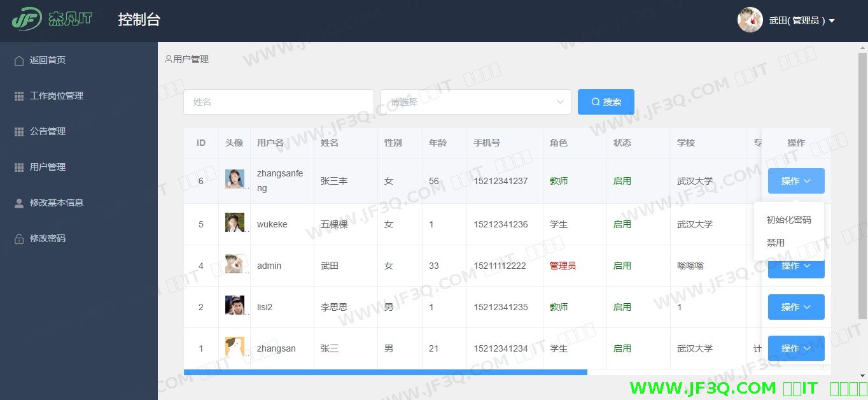Screen dimensions: 868x400
Task: Click the lock icon next to 修改密码
Action: coord(18,238)
